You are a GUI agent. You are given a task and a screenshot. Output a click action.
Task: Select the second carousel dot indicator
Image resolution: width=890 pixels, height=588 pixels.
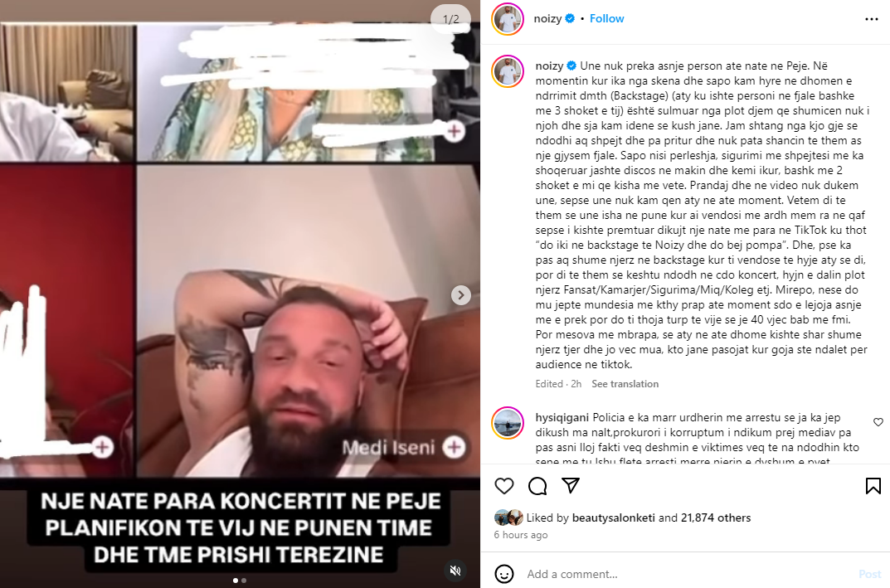click(x=244, y=580)
